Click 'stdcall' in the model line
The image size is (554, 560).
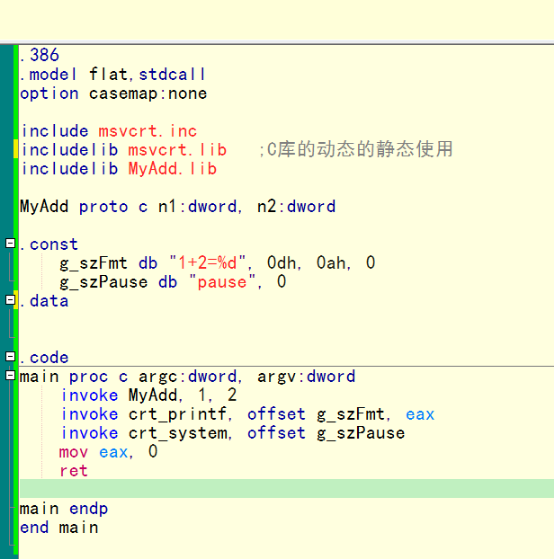pyautogui.click(x=172, y=74)
